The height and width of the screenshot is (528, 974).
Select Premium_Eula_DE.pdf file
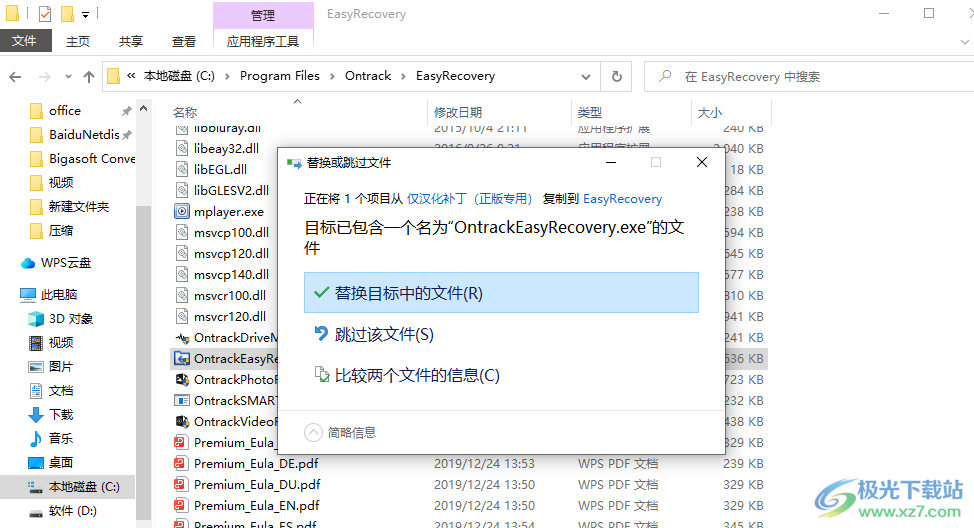coord(256,463)
